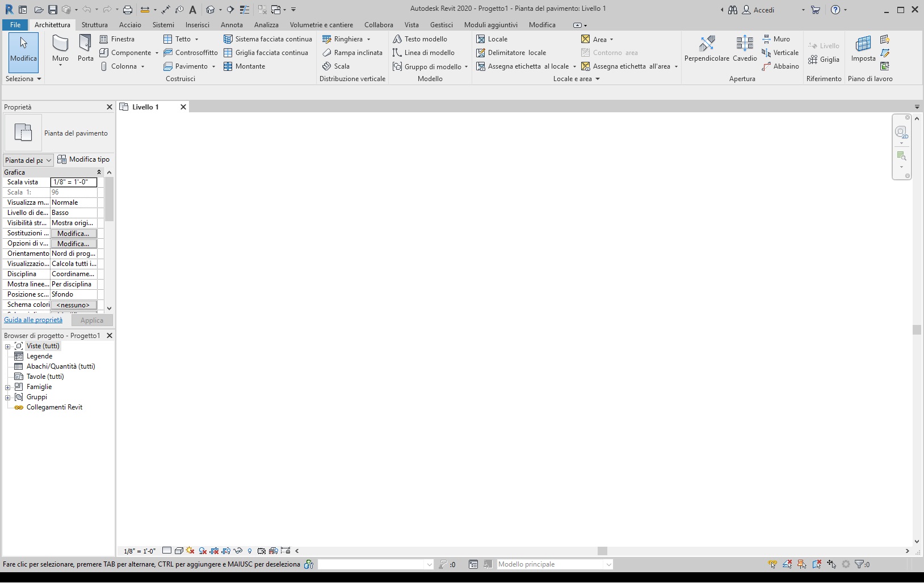Click Modifica button for Opzioni di visualizzazione row
Viewport: 924px width, 583px height.
click(x=73, y=243)
